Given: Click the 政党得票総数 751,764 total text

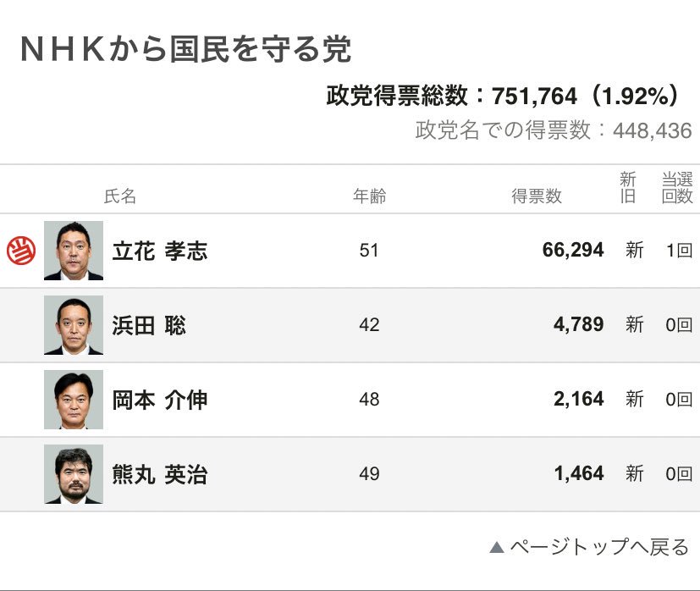Looking at the screenshot, I should point(503,96).
